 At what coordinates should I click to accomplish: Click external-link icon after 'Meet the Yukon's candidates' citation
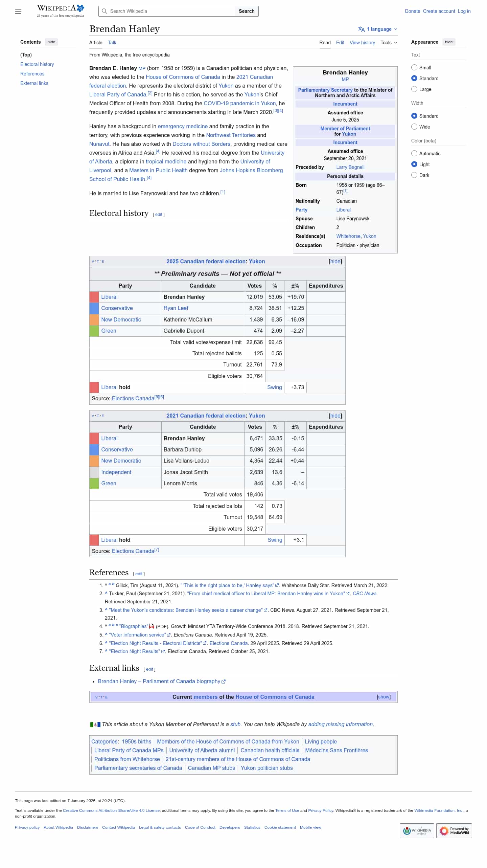pyautogui.click(x=265, y=610)
